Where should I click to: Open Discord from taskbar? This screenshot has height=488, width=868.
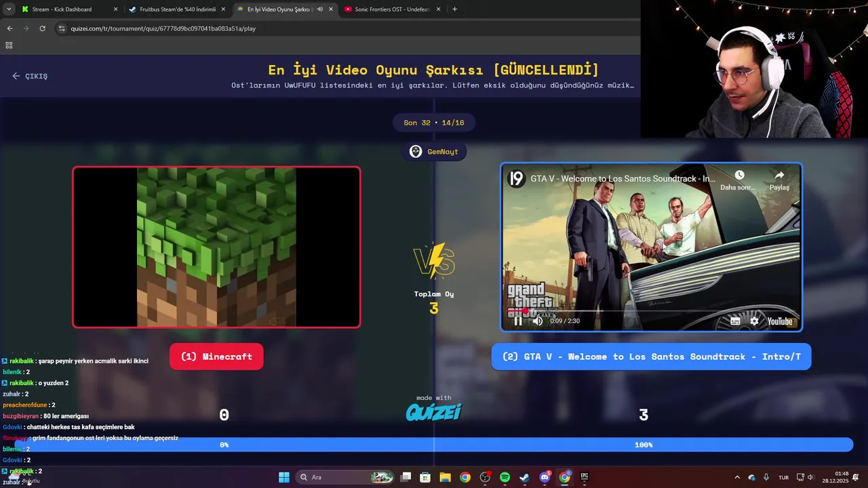tap(545, 477)
